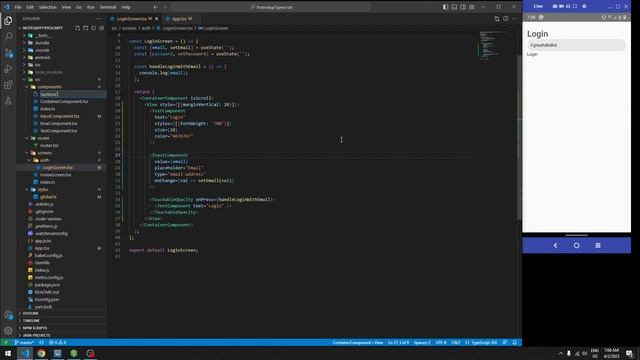Click the email input field in emulator
This screenshot has width=640, height=360.
pyautogui.click(x=576, y=45)
